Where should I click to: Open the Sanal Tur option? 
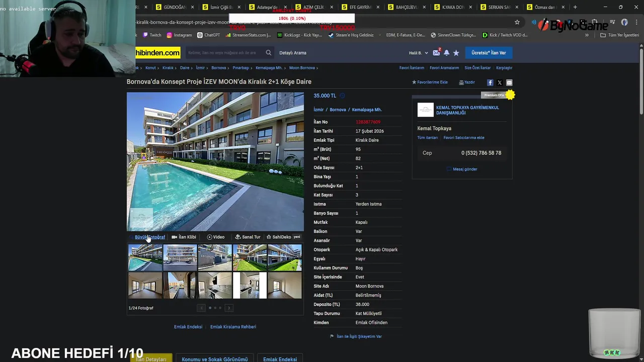click(x=248, y=237)
